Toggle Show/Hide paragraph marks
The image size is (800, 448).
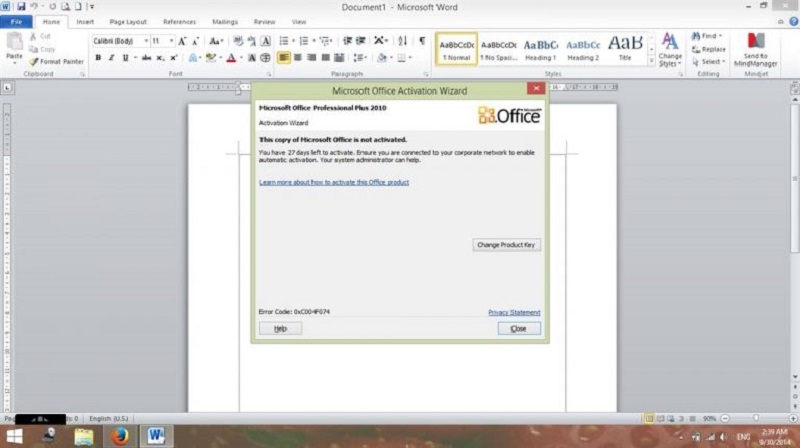coord(422,41)
